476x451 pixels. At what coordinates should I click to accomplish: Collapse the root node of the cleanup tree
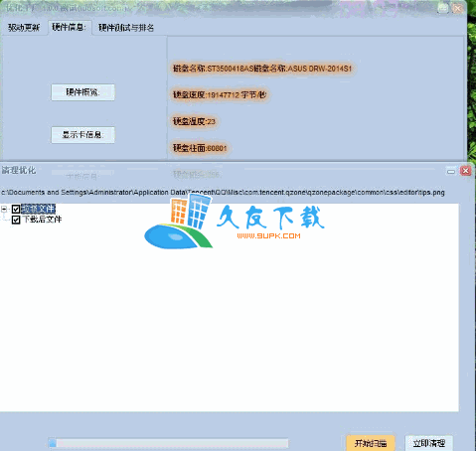tap(4, 209)
